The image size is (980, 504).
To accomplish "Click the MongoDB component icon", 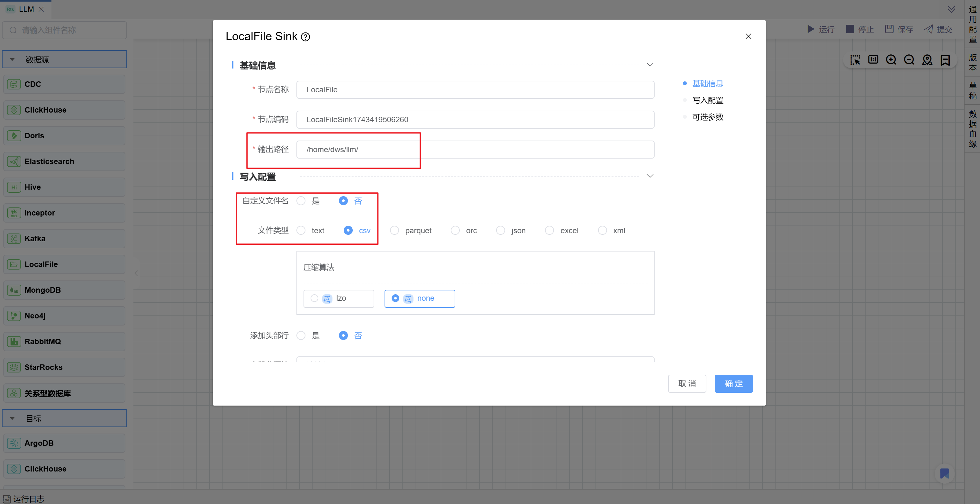I will pos(14,290).
